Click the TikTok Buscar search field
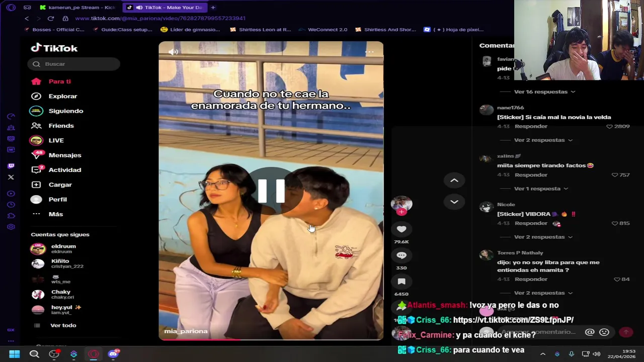Image resolution: width=644 pixels, height=362 pixels. (74, 64)
